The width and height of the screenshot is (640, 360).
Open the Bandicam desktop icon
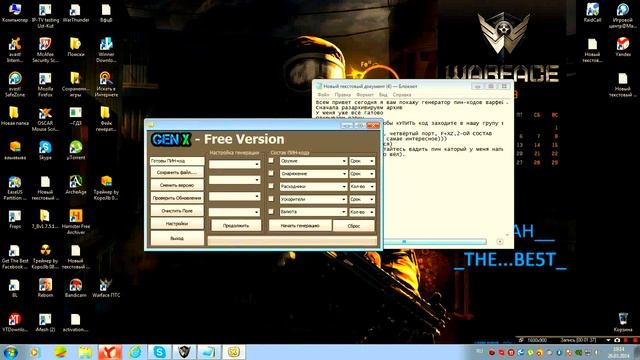[x=76, y=288]
